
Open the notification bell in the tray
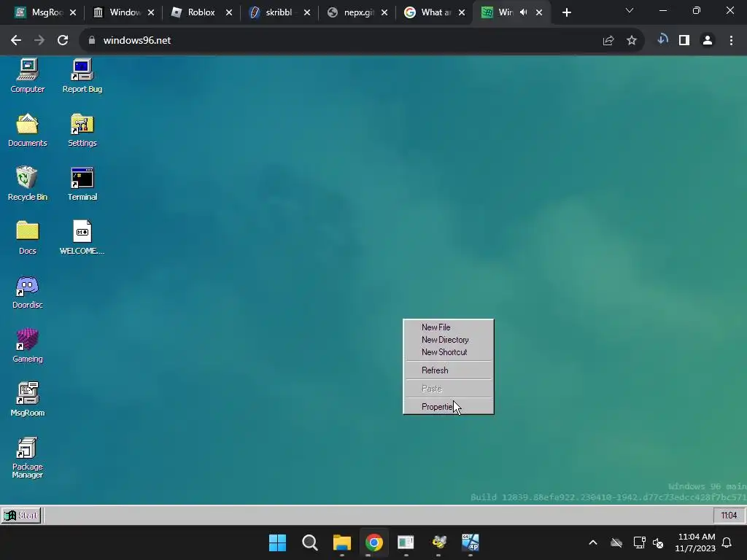727,542
